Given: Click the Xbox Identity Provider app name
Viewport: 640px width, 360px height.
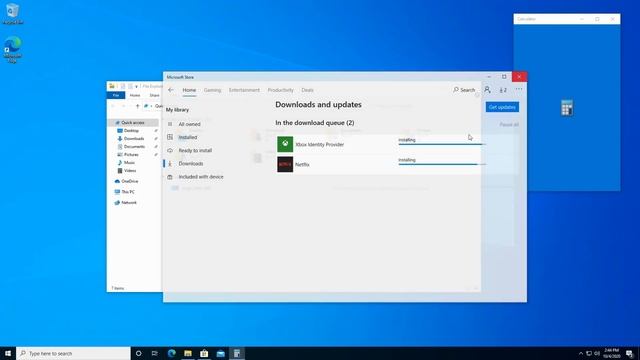Looking at the screenshot, I should (x=320, y=144).
